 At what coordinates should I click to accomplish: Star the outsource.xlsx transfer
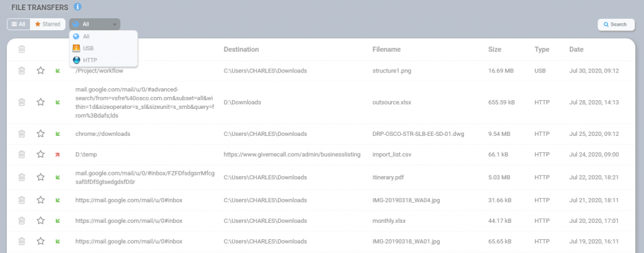40,102
